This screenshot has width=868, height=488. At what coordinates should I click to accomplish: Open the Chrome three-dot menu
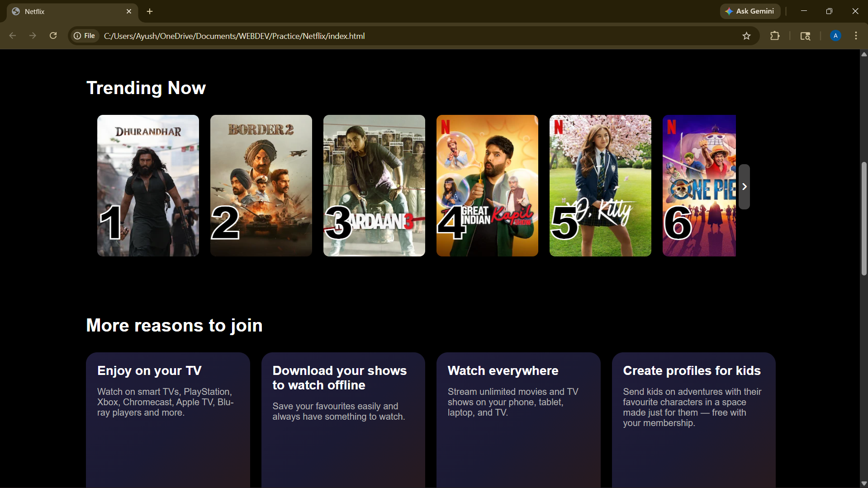[856, 36]
